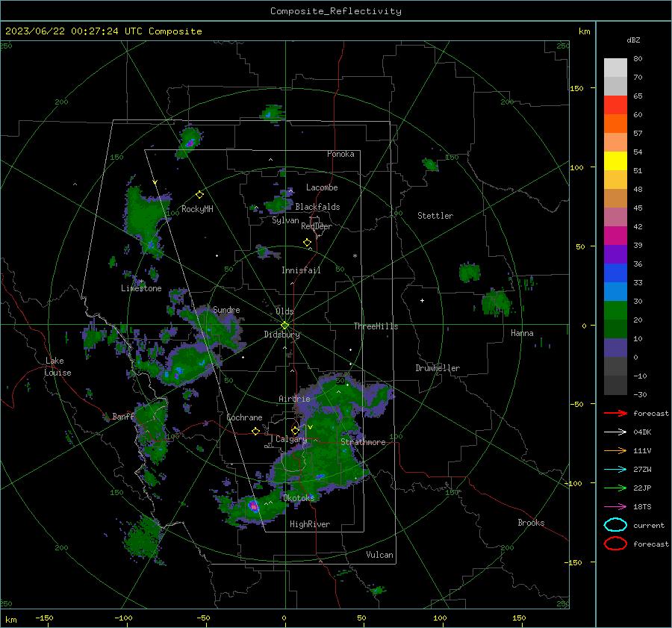Screen dimensions: 672x628
Task: Click the Sundre town label
Action: (226, 309)
